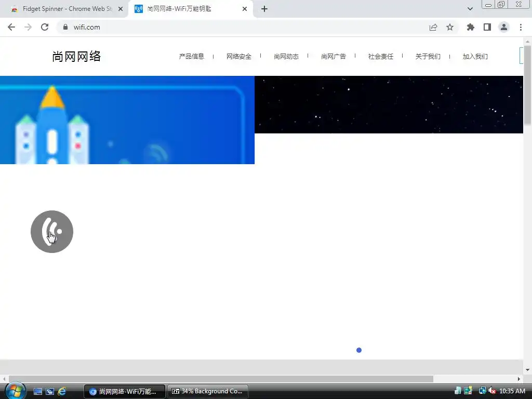The image size is (532, 399).
Task: Reload the wifi.com page
Action: click(45, 27)
